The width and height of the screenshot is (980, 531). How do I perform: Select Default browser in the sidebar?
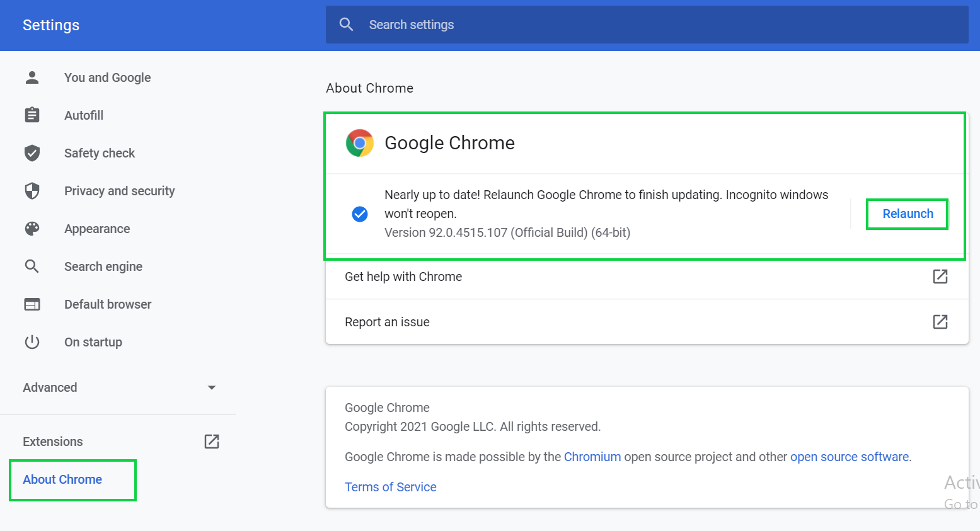click(x=108, y=304)
